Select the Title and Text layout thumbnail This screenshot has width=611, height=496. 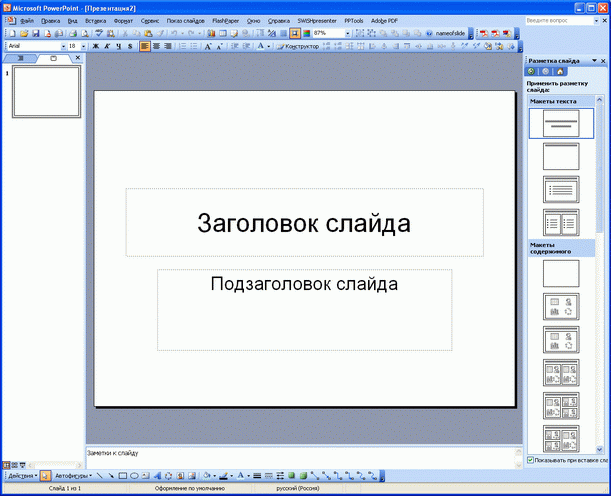tap(561, 189)
